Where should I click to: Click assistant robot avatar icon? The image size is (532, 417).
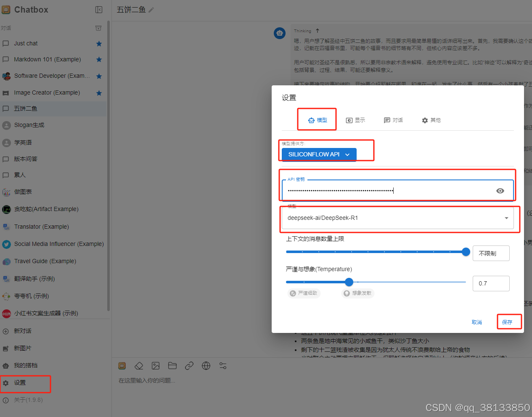pyautogui.click(x=280, y=33)
